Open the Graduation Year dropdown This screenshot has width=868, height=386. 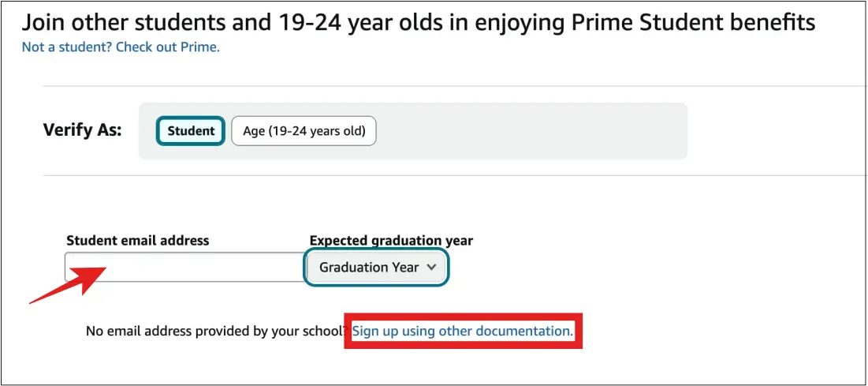coord(376,268)
